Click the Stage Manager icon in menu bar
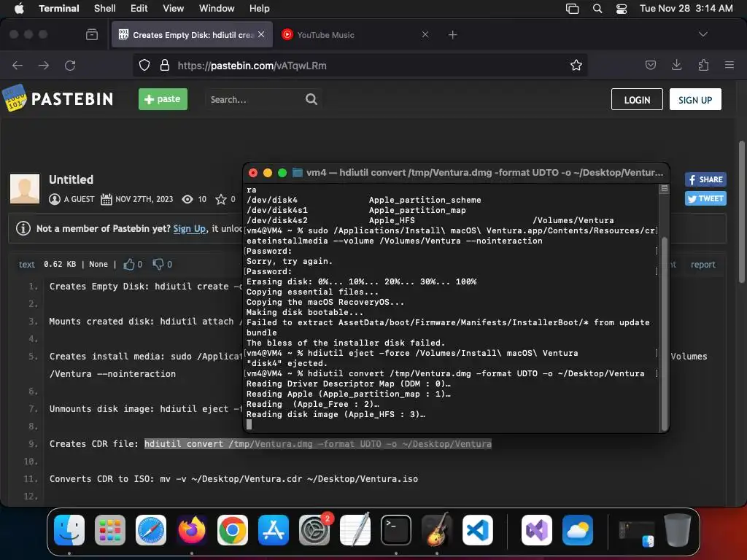The width and height of the screenshot is (747, 560). tap(572, 9)
